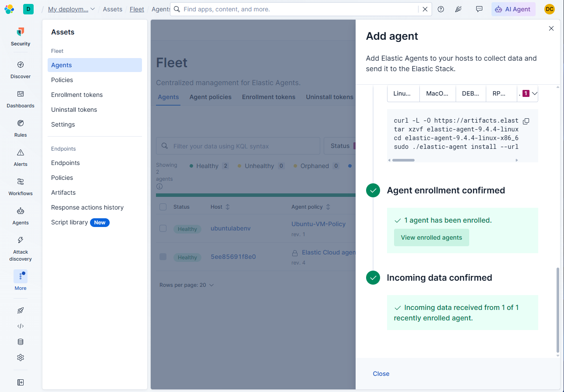Viewport: 564px width, 392px height.
Task: Click the Add agent flyout vertical scrollbar
Action: (557, 309)
